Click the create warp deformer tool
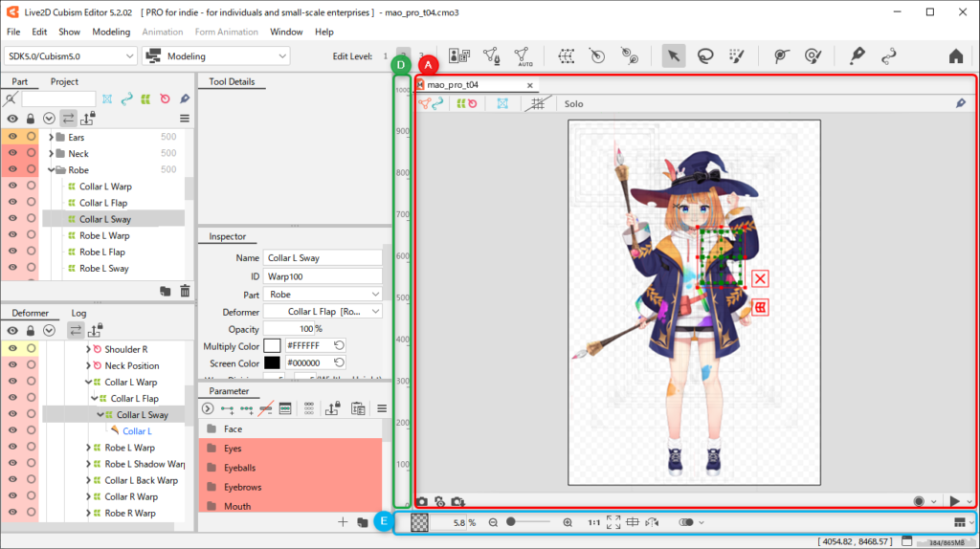 click(x=567, y=56)
